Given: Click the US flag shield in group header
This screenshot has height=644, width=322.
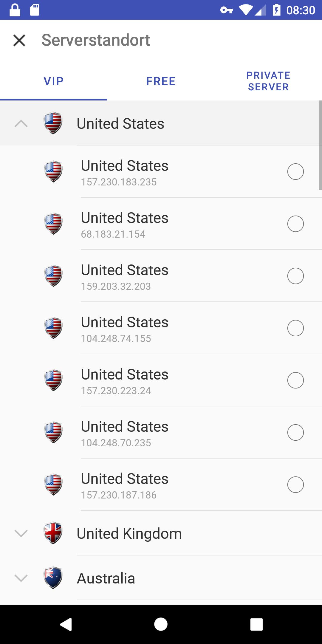Looking at the screenshot, I should [53, 123].
